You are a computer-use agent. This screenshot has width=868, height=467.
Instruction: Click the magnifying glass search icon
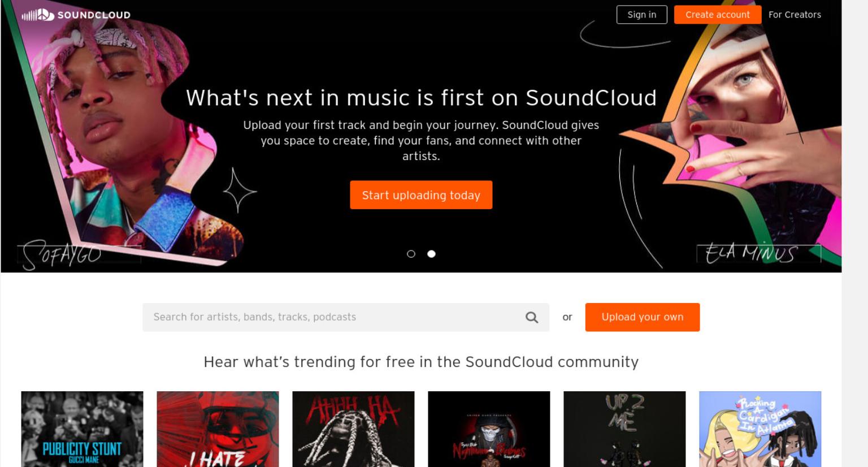pyautogui.click(x=532, y=317)
